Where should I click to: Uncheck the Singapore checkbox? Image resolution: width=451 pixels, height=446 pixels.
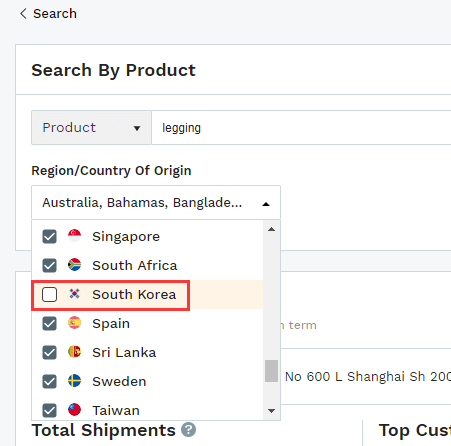(x=49, y=237)
